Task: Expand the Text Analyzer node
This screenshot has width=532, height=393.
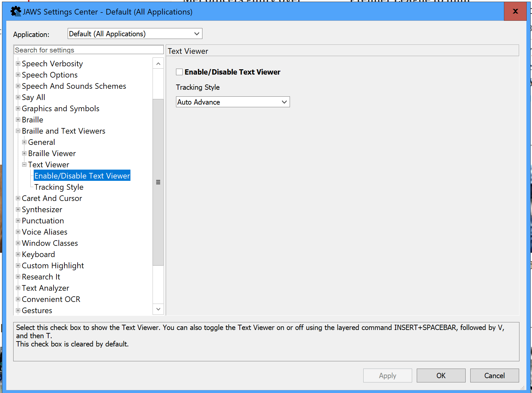Action: (18, 288)
